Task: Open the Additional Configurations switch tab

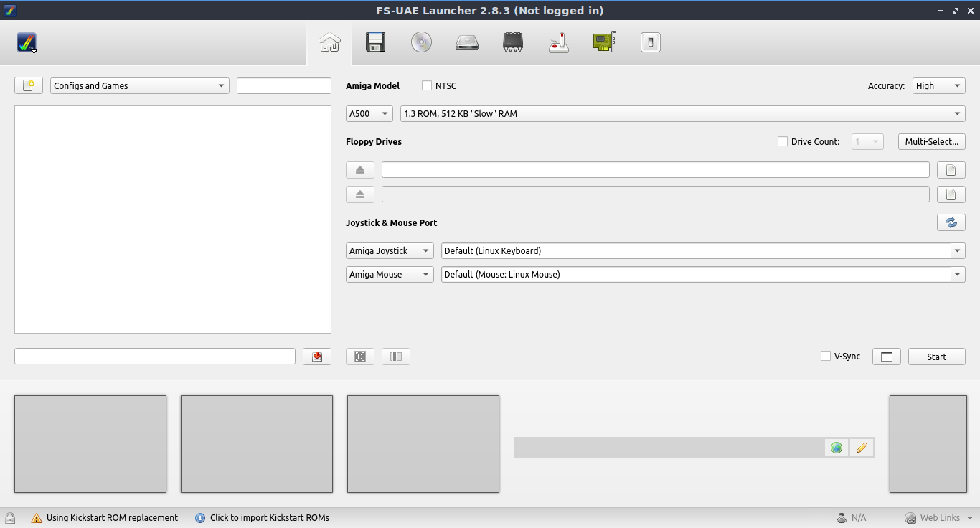Action: tap(651, 42)
